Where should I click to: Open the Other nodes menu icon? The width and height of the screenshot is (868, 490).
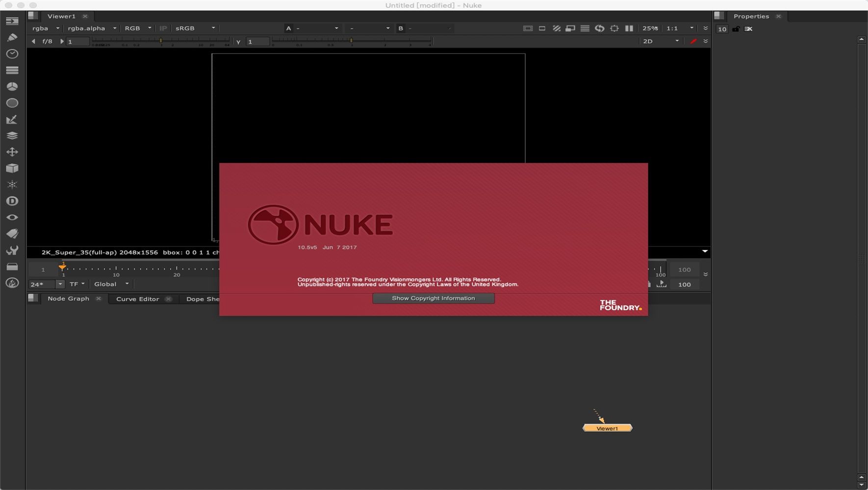[12, 267]
